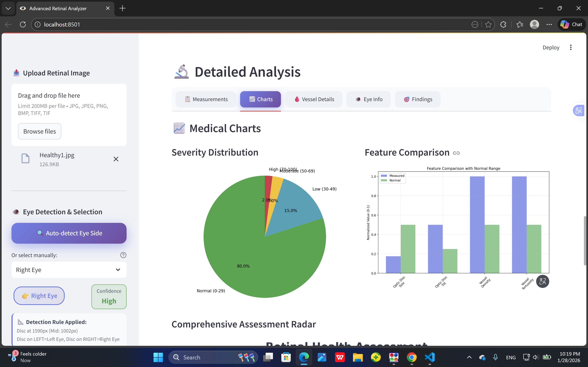Click help icon beside Or select manually
This screenshot has width=588, height=367.
[123, 255]
